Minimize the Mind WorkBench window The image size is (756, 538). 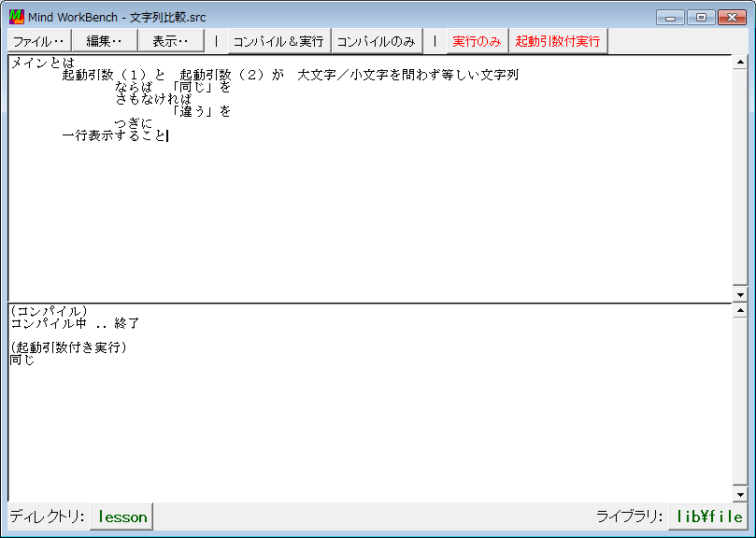pos(671,18)
